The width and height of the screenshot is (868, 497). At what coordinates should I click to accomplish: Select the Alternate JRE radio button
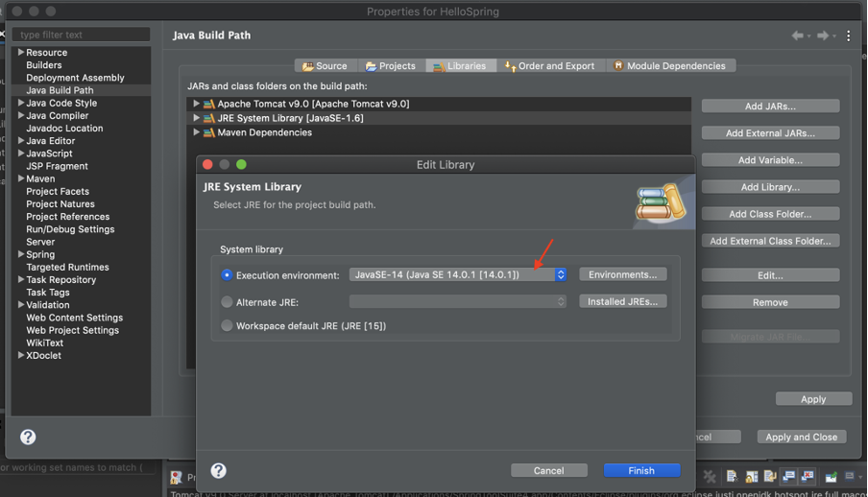tap(227, 302)
